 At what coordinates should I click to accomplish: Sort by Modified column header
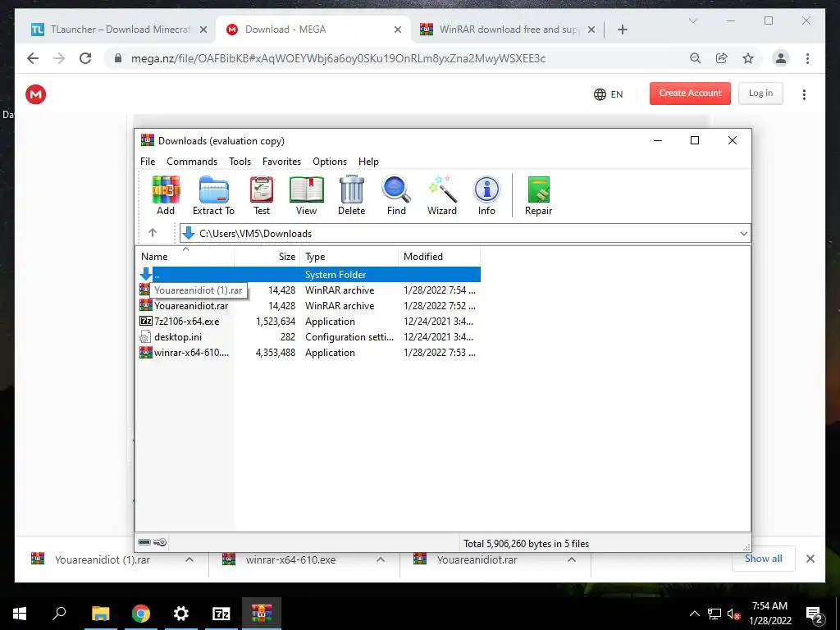[439, 256]
